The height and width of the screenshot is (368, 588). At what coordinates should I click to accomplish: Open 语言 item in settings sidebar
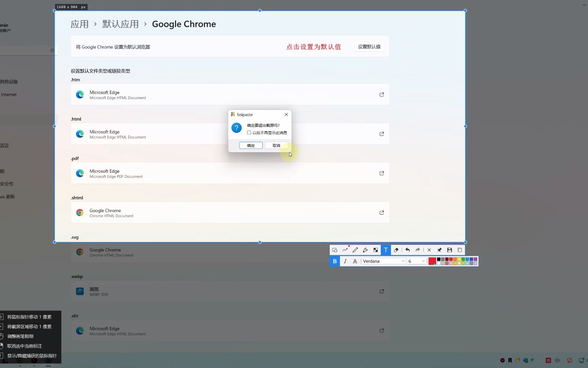[4, 146]
